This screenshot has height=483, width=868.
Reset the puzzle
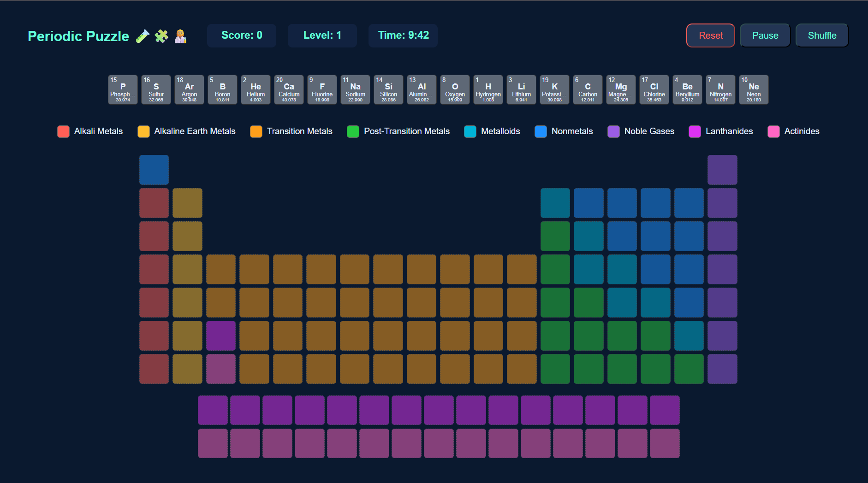[710, 35]
